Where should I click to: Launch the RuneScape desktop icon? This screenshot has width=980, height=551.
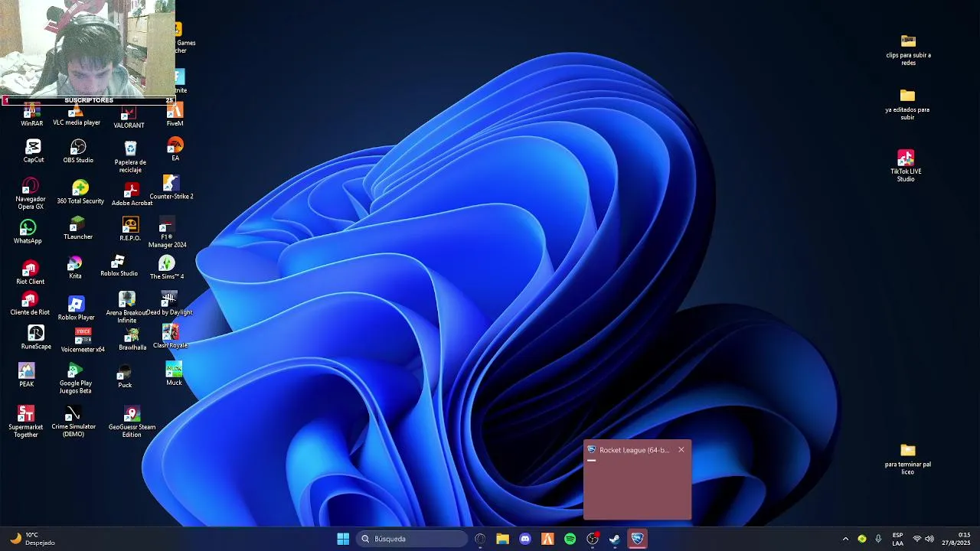(x=36, y=337)
